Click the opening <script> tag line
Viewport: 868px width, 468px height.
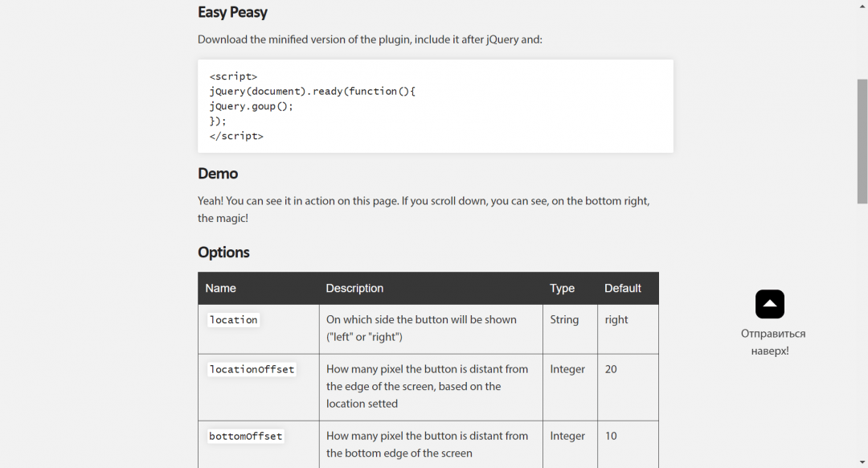[233, 76]
